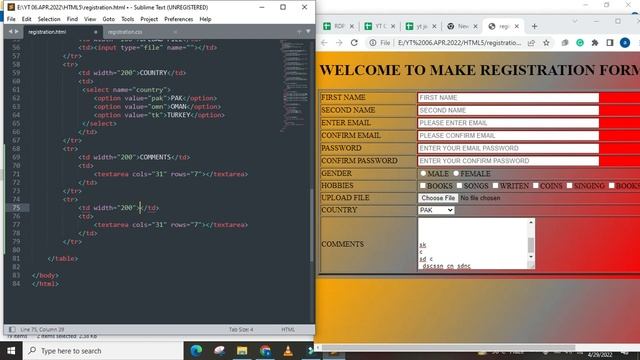This screenshot has width=640, height=360.
Task: Switch to the registration.html tab
Action: pyautogui.click(x=61, y=32)
